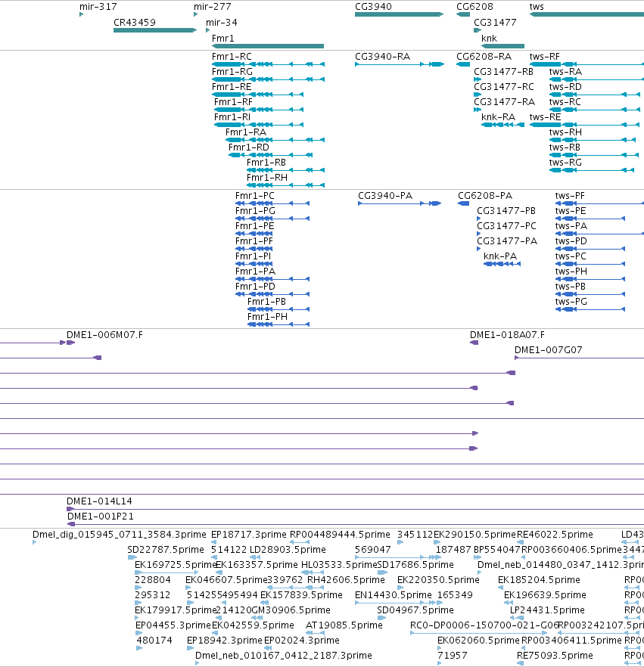Click RP004489444.5prime EST label
Screen dimensions: 644x667
pyautogui.click(x=340, y=534)
